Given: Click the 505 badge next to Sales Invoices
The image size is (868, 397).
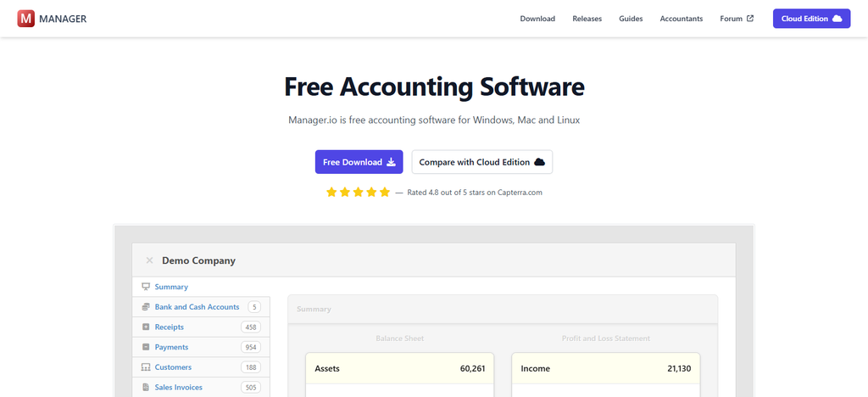Looking at the screenshot, I should tap(251, 387).
